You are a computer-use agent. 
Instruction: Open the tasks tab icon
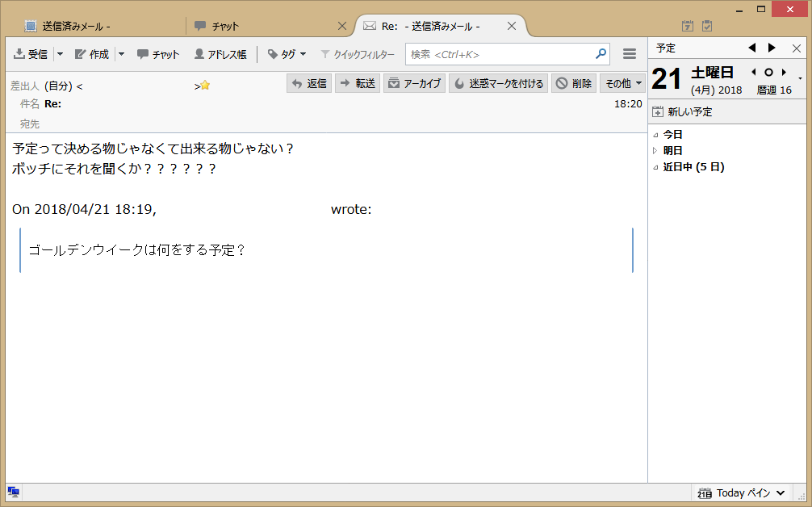[707, 26]
